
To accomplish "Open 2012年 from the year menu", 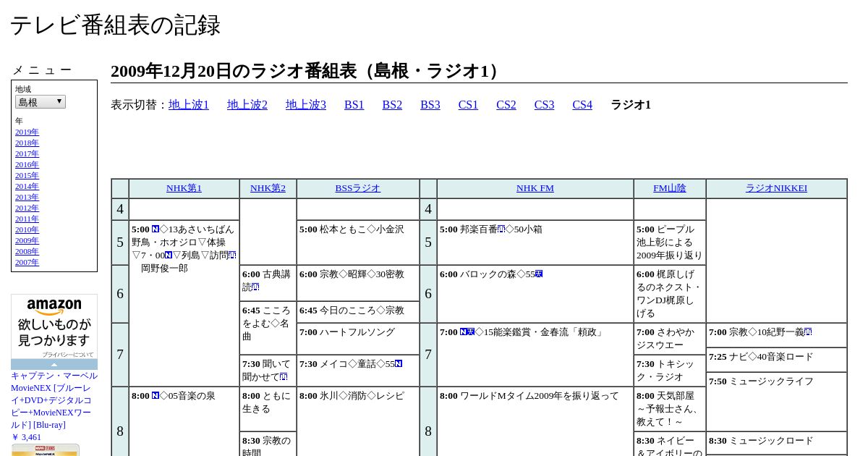I will [27, 208].
